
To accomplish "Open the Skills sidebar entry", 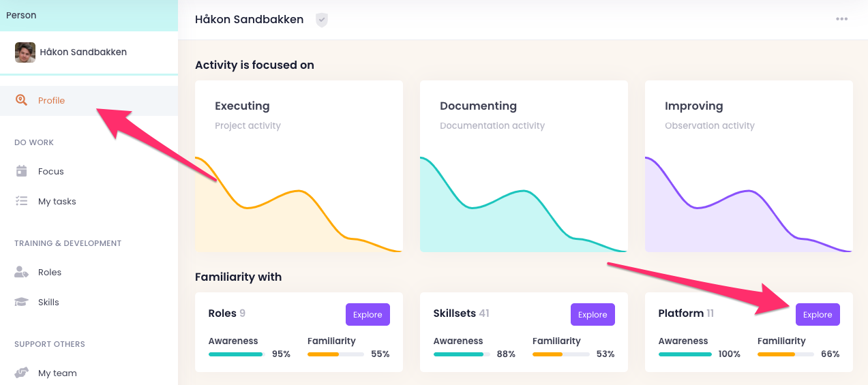I will point(48,302).
